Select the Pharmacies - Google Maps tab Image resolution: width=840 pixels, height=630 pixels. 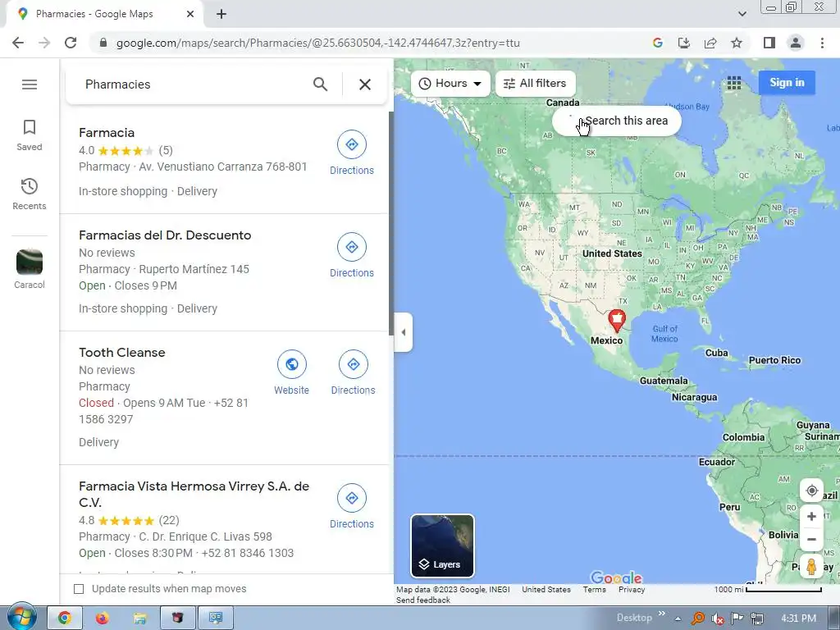[x=104, y=15]
